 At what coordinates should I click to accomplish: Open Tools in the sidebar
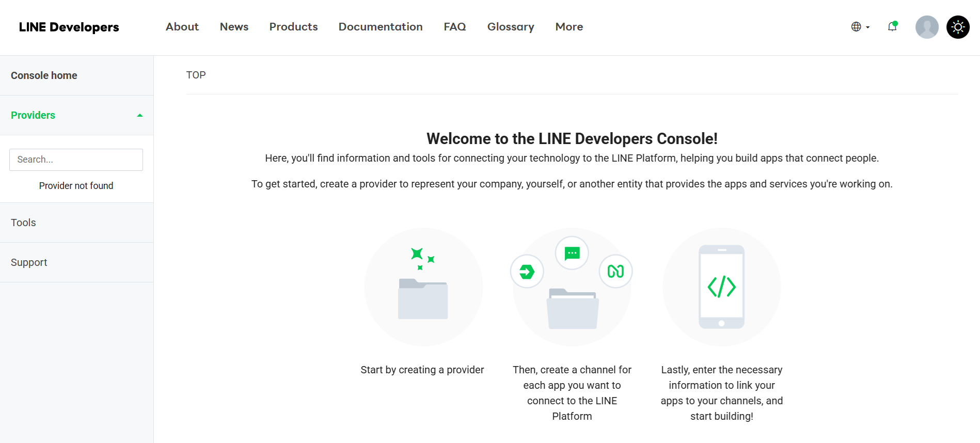pyautogui.click(x=23, y=223)
